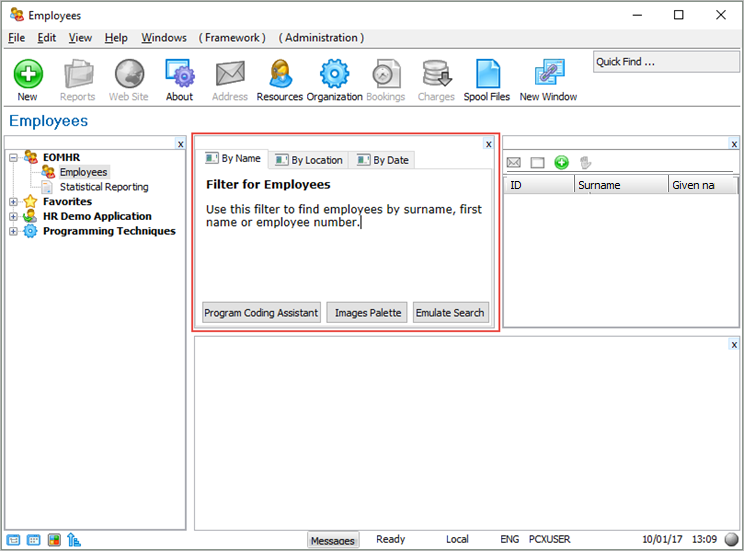Open the Edit menu
744x551 pixels.
[x=46, y=37]
